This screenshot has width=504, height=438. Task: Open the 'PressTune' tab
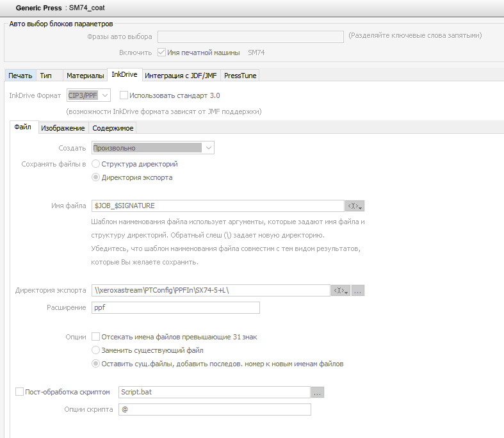(240, 76)
